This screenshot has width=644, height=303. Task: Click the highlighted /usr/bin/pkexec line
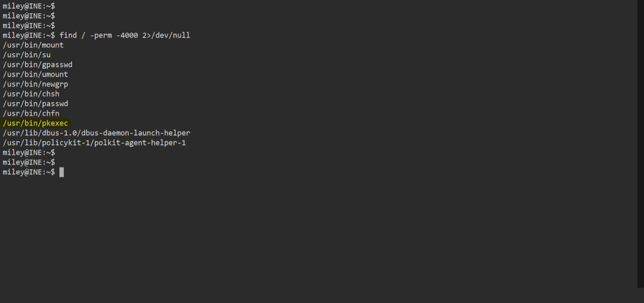[x=35, y=123]
